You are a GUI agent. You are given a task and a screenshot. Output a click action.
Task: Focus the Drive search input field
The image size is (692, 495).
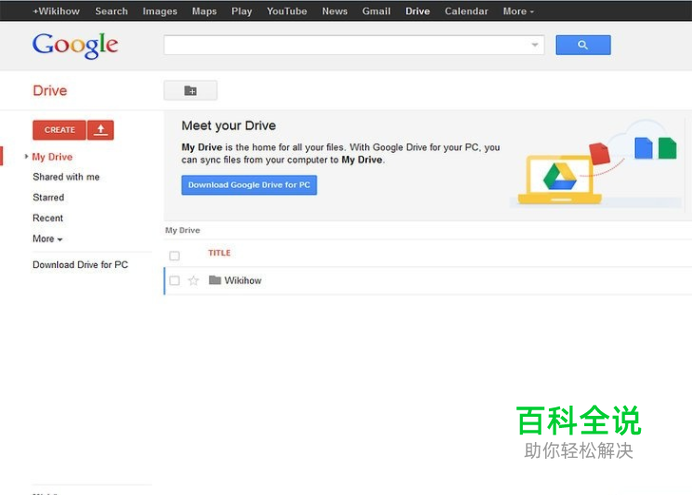coord(354,45)
